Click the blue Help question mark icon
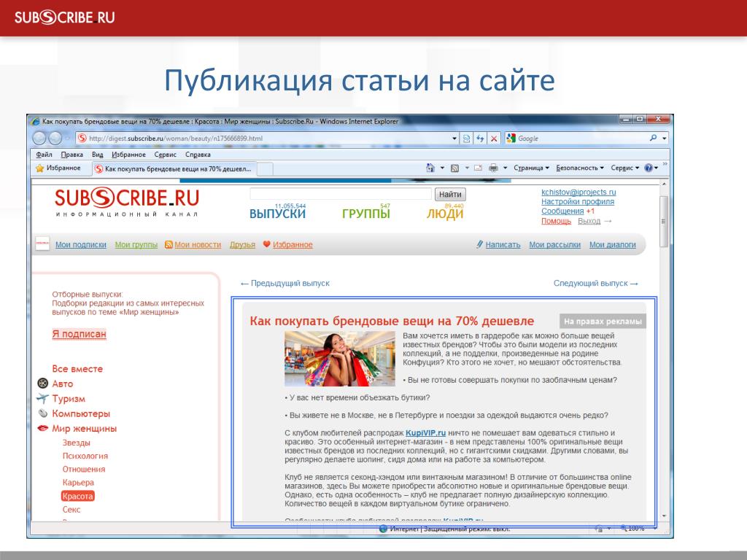This screenshot has height=560, width=747. (x=649, y=168)
